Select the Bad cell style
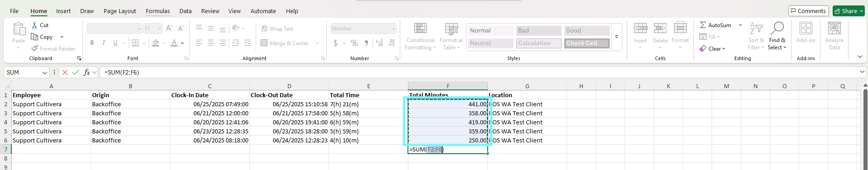Viewport: 868px width, 170px height. pyautogui.click(x=539, y=30)
